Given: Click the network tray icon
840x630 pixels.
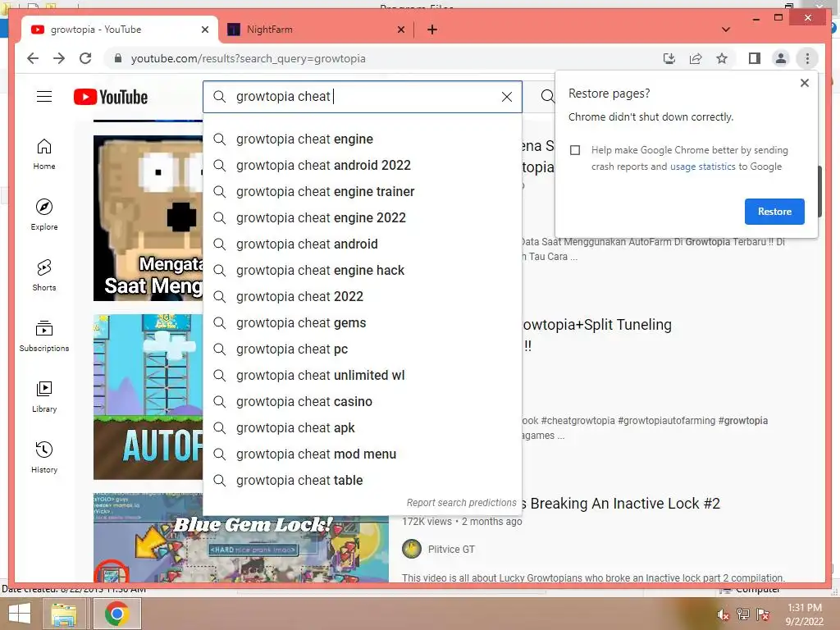Looking at the screenshot, I should pyautogui.click(x=742, y=614).
